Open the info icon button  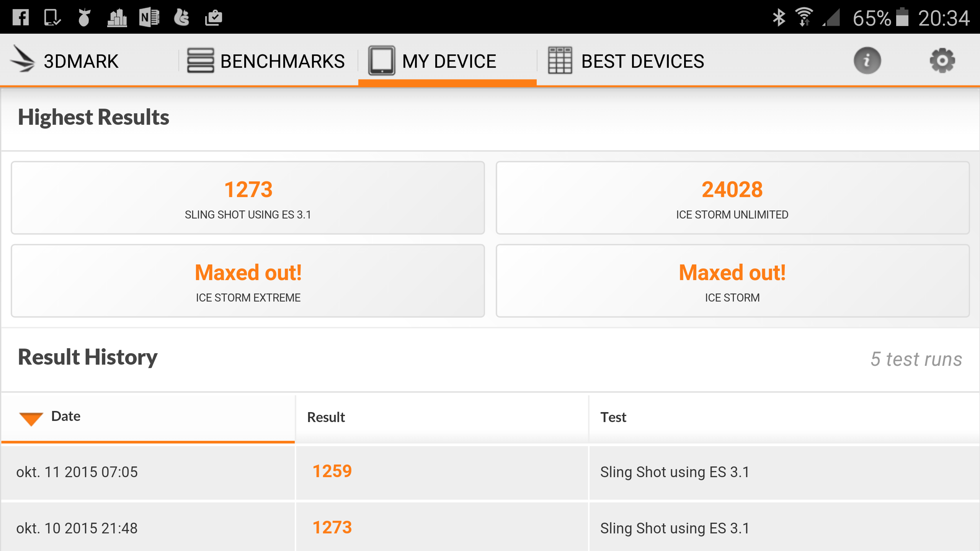pyautogui.click(x=867, y=60)
